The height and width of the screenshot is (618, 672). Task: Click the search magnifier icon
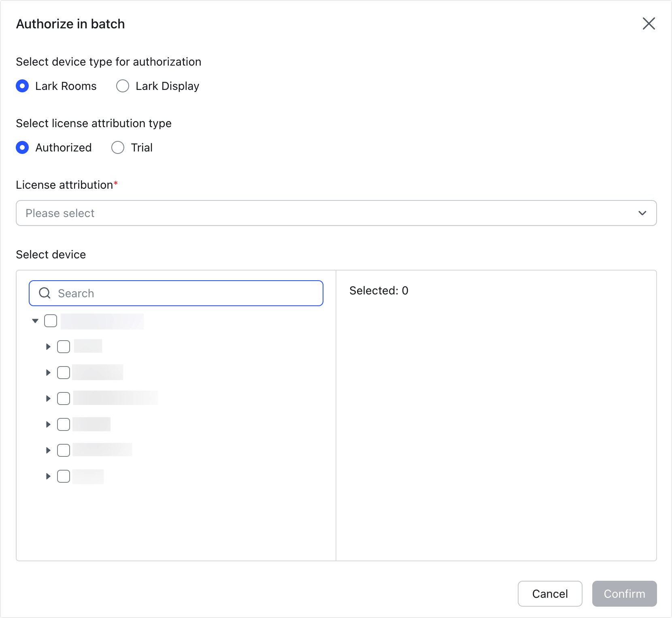point(45,293)
